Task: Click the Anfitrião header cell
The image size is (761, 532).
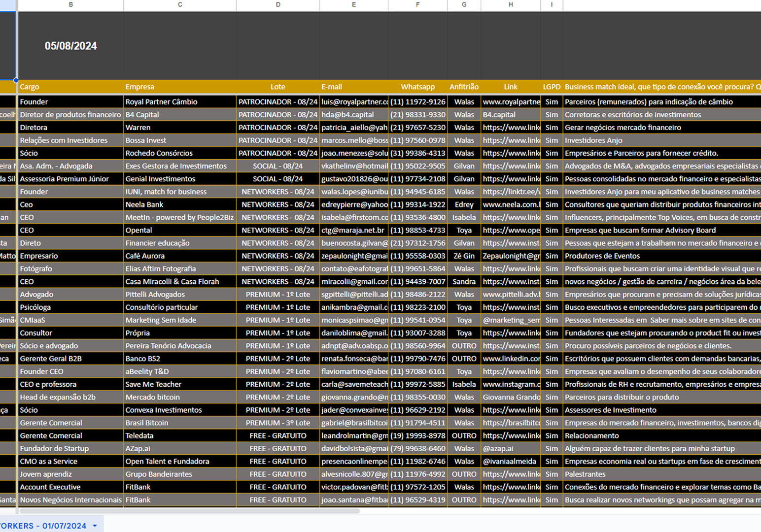Action: click(x=464, y=87)
